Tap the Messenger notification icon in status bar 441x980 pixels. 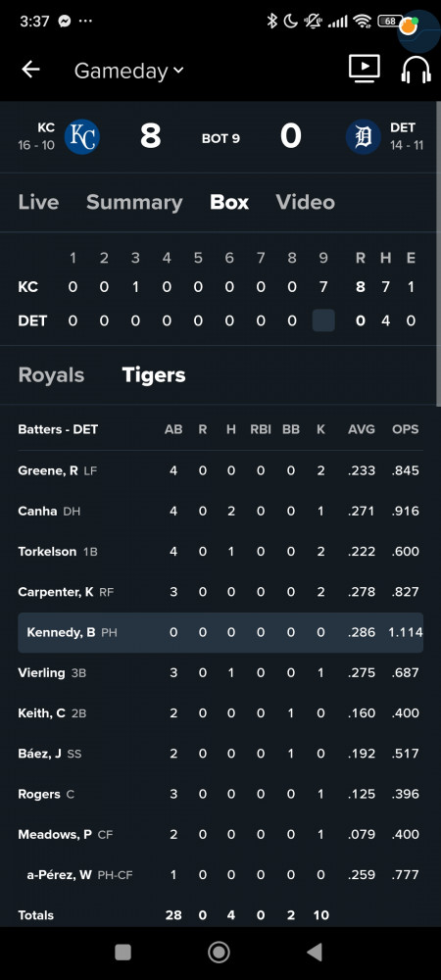(x=65, y=21)
